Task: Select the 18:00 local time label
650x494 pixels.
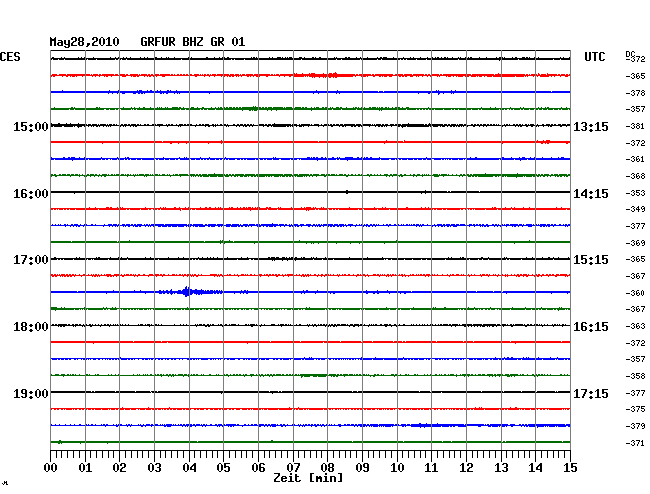Action: pos(31,327)
